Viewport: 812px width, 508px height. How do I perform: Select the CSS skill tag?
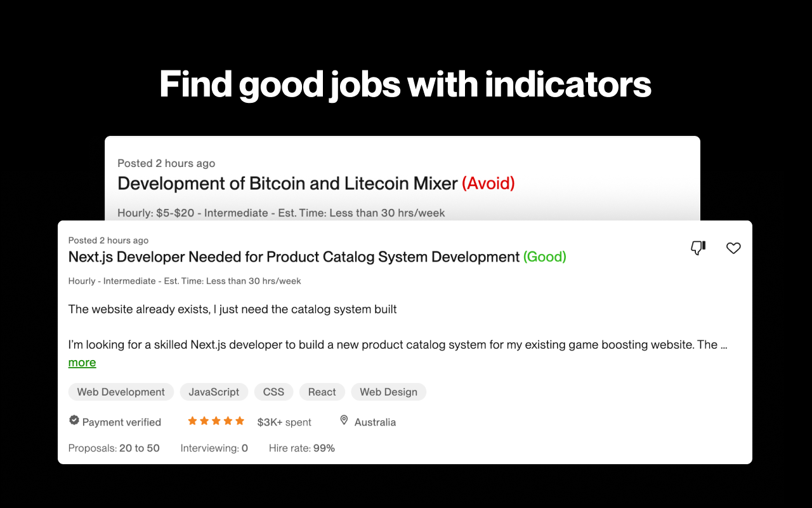(273, 392)
